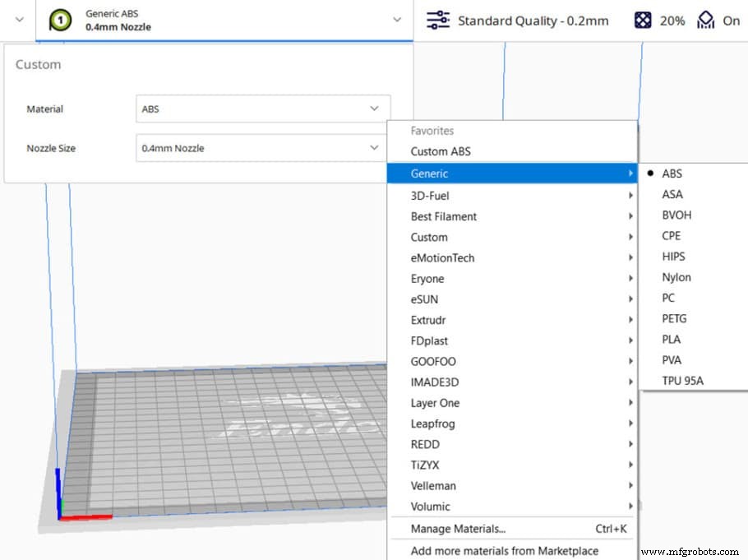Select Nylon from the submenu
Image resolution: width=748 pixels, height=560 pixels.
pyautogui.click(x=676, y=277)
